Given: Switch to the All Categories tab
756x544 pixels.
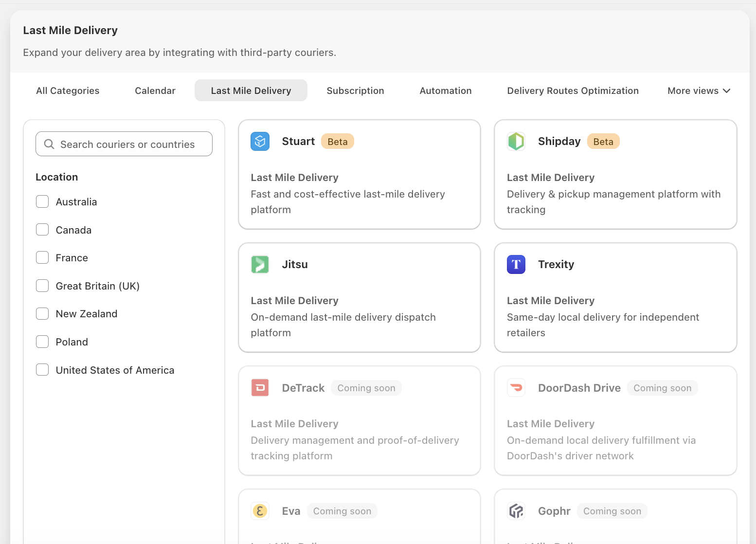Looking at the screenshot, I should 68,91.
